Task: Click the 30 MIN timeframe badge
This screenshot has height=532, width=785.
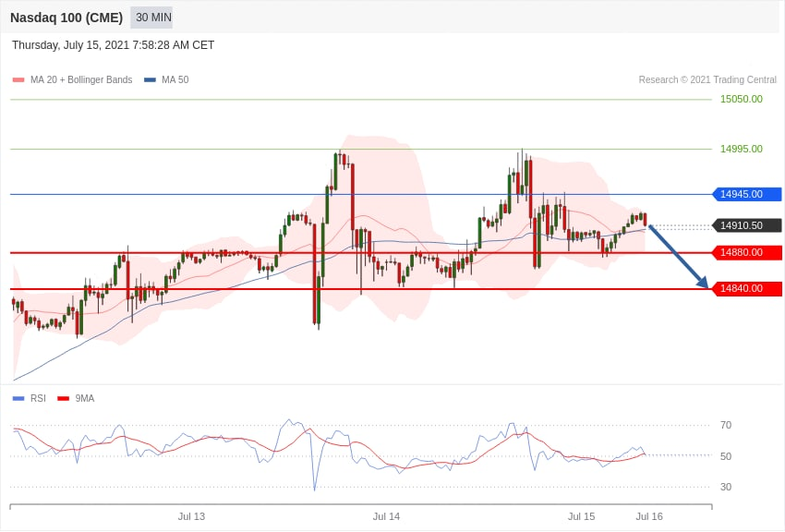Action: 151,18
